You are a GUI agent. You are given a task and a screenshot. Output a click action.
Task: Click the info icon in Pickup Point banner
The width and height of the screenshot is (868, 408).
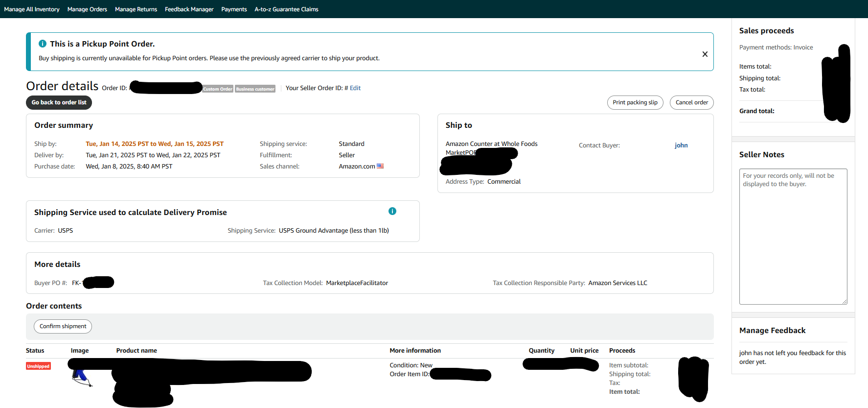pyautogui.click(x=43, y=44)
